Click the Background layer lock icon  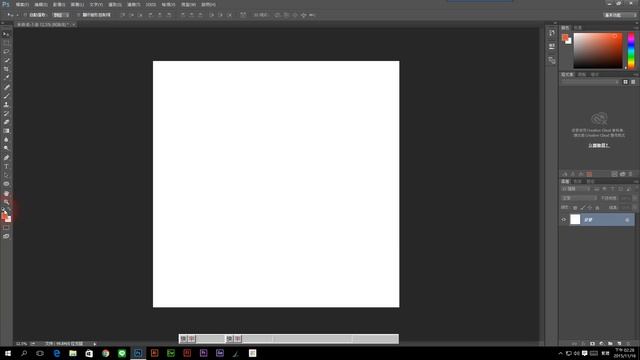pos(627,220)
